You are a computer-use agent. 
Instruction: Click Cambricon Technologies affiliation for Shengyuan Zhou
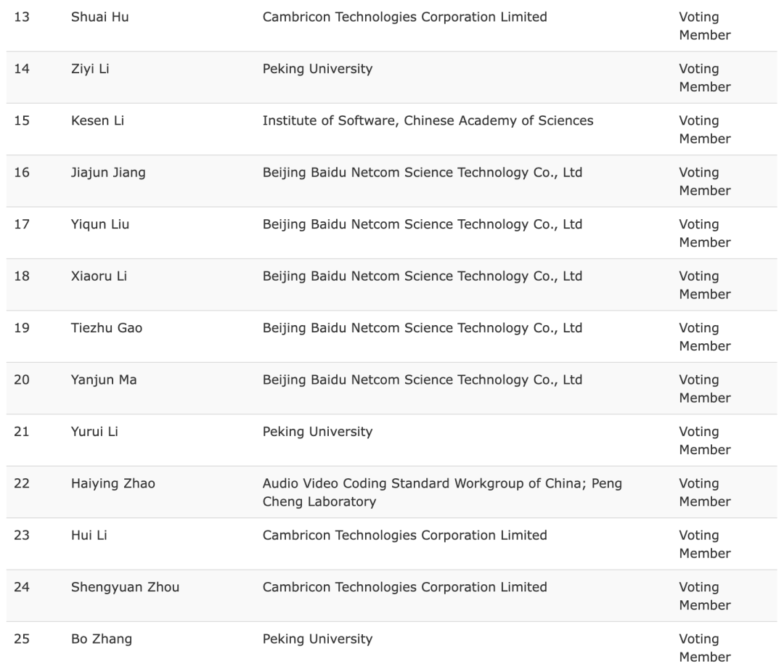(x=404, y=587)
